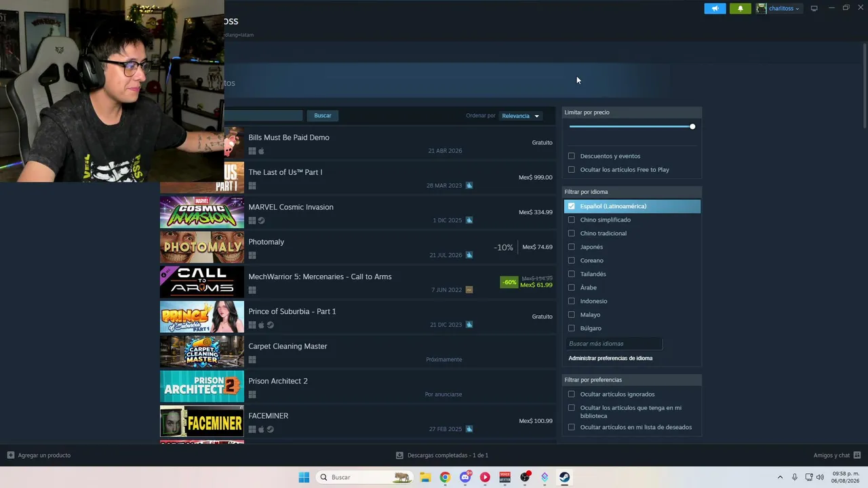Open Administrar preferencias de idioma link
Image resolution: width=868 pixels, height=488 pixels.
click(x=610, y=358)
